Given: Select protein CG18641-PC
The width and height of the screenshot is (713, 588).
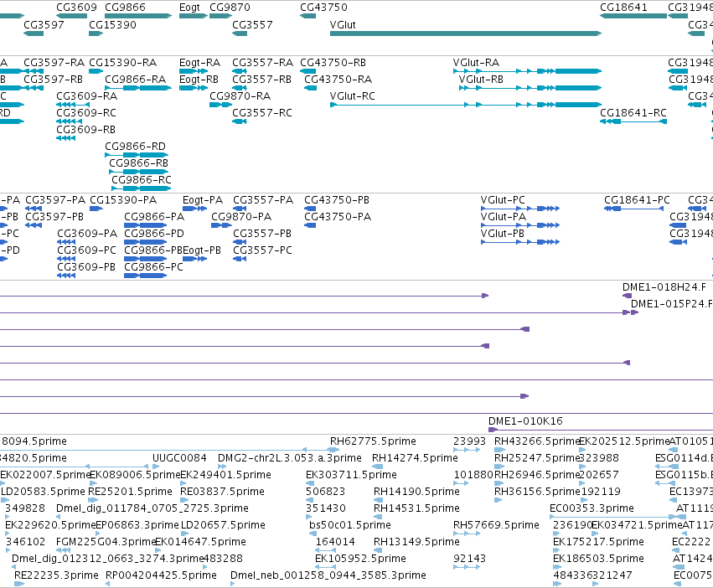Looking at the screenshot, I should (x=633, y=209).
